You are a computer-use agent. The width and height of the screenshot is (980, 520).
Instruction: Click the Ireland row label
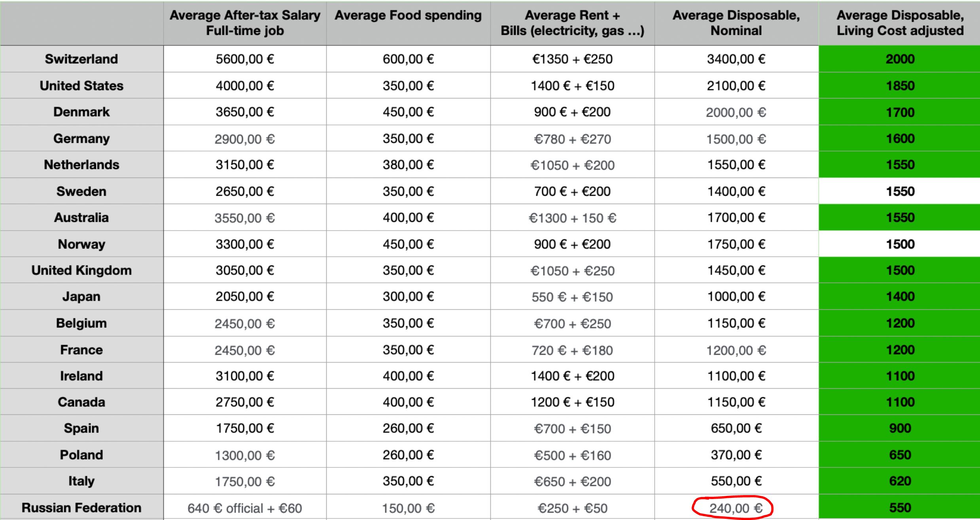tap(81, 376)
